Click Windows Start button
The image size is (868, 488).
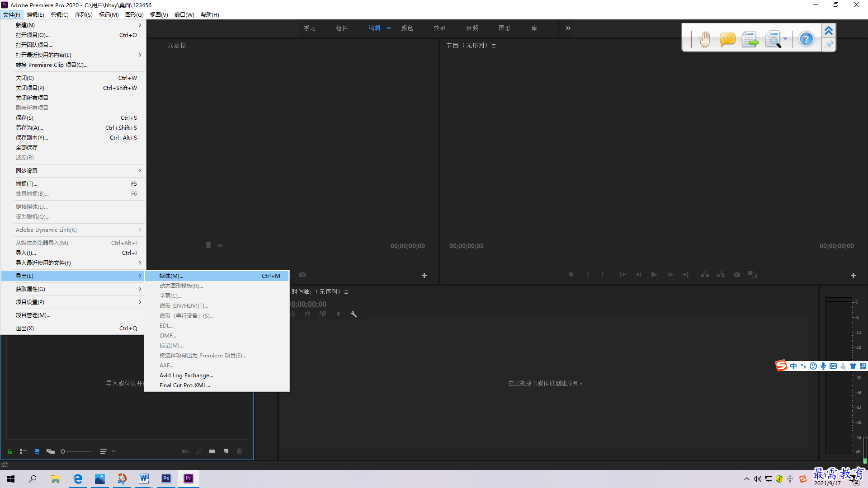11,479
